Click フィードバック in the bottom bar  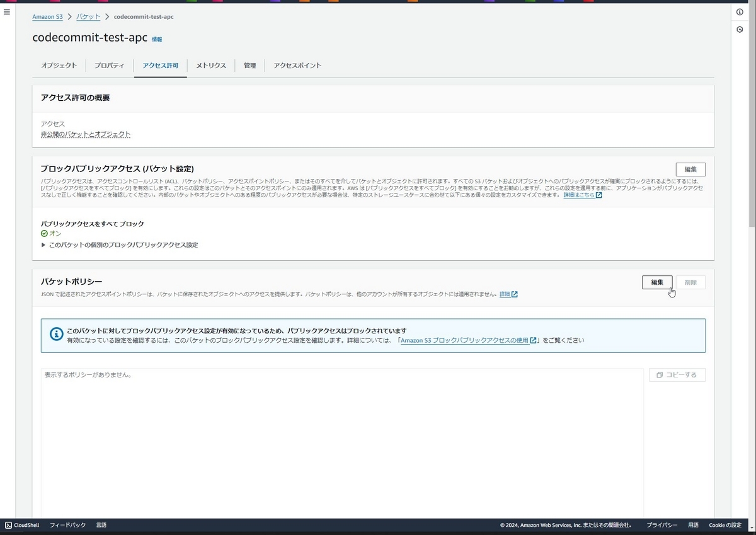coord(67,525)
